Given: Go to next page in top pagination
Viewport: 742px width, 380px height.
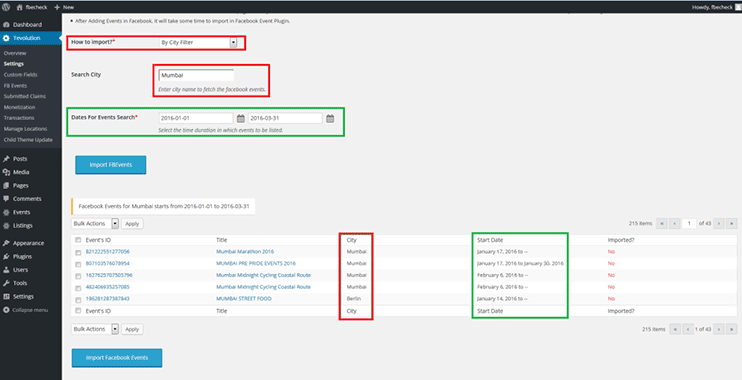Looking at the screenshot, I should 719,223.
